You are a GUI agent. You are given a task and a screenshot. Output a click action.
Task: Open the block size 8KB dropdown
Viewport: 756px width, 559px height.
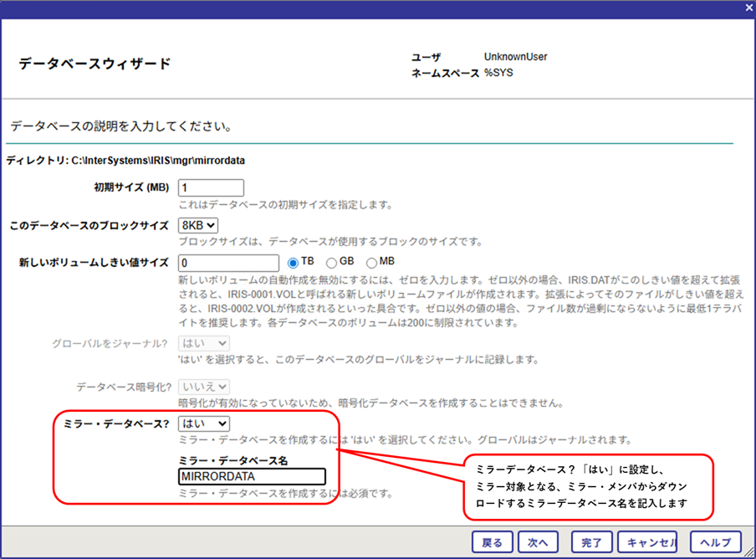[198, 225]
